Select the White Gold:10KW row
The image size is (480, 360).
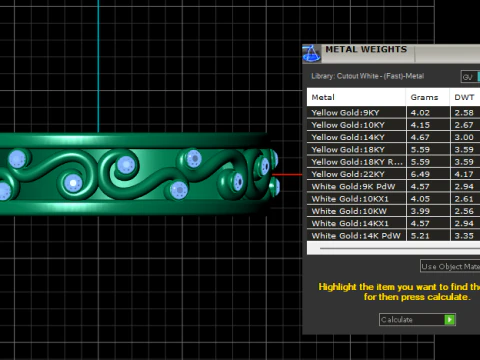[x=393, y=211]
